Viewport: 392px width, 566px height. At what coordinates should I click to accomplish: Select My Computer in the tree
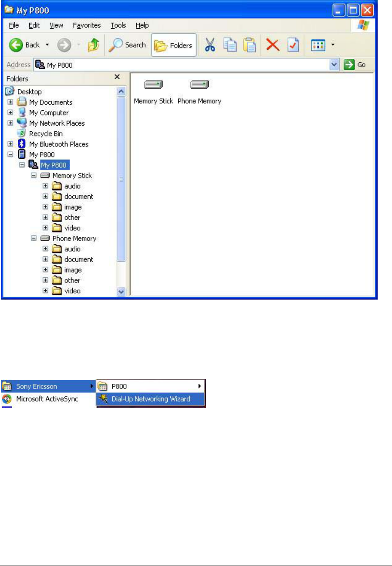[49, 113]
